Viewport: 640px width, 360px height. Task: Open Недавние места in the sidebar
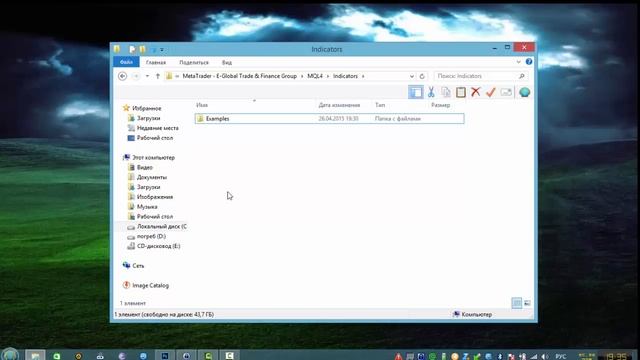(157, 128)
